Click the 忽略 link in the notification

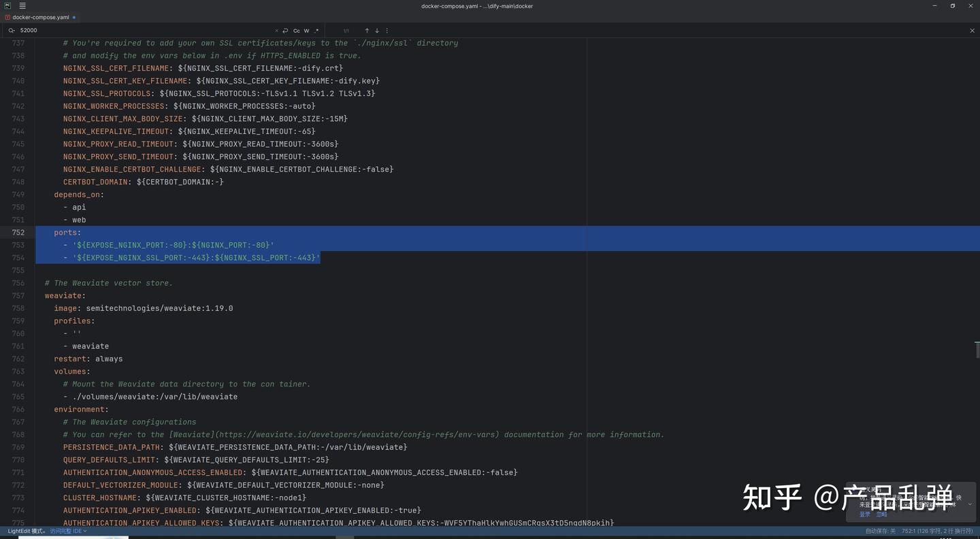pos(882,514)
